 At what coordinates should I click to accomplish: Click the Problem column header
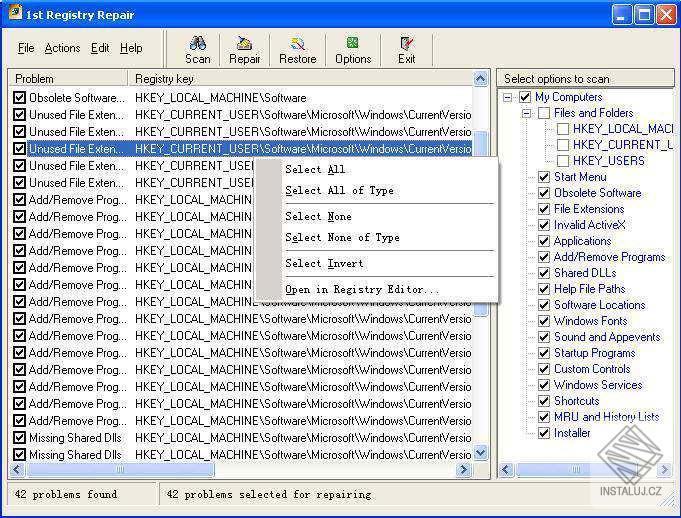[x=68, y=78]
